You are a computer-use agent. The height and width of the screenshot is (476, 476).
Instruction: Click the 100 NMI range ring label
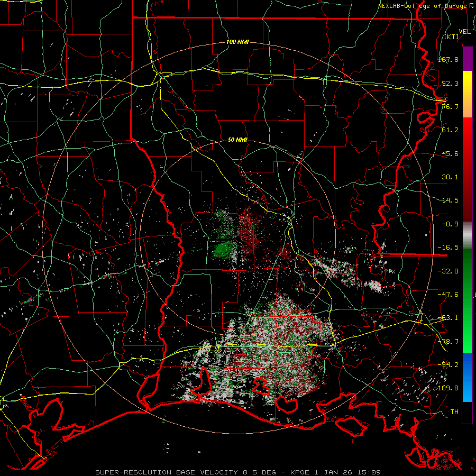point(237,42)
